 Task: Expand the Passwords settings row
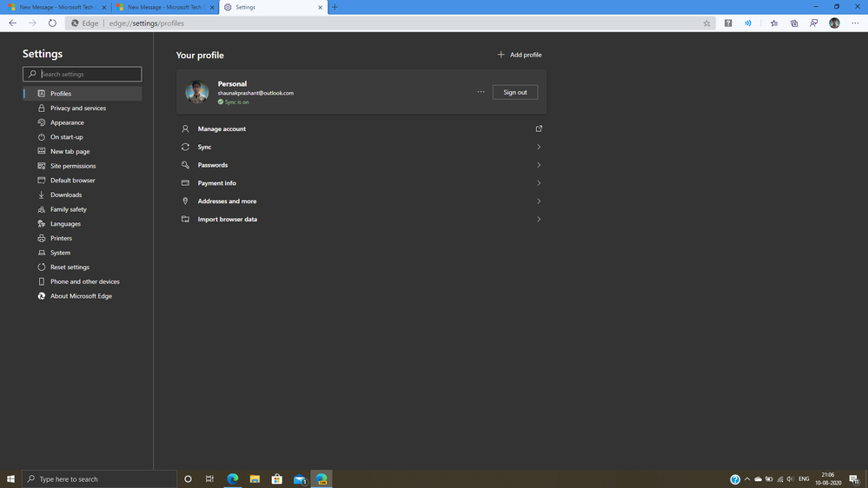[361, 165]
